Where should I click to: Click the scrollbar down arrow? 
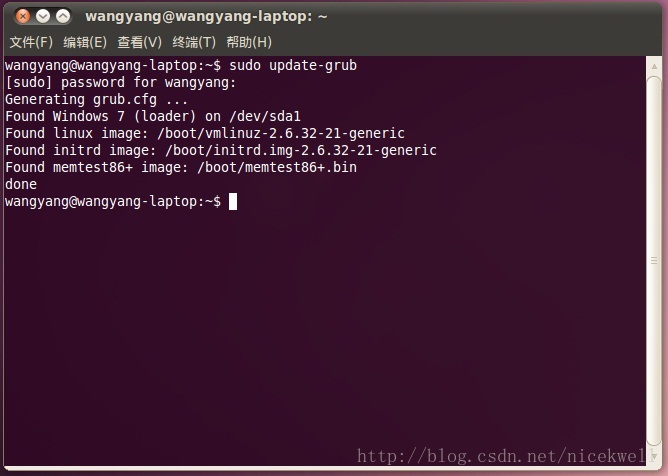point(654,456)
